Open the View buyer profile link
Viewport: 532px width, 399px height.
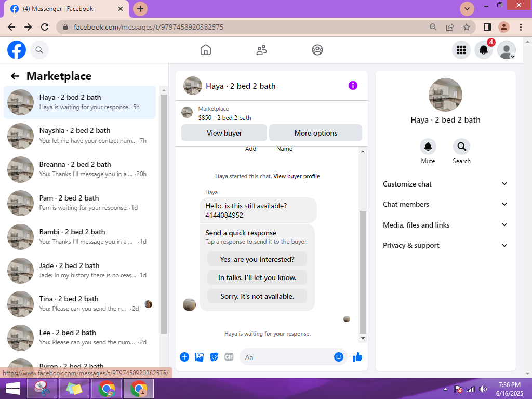297,176
